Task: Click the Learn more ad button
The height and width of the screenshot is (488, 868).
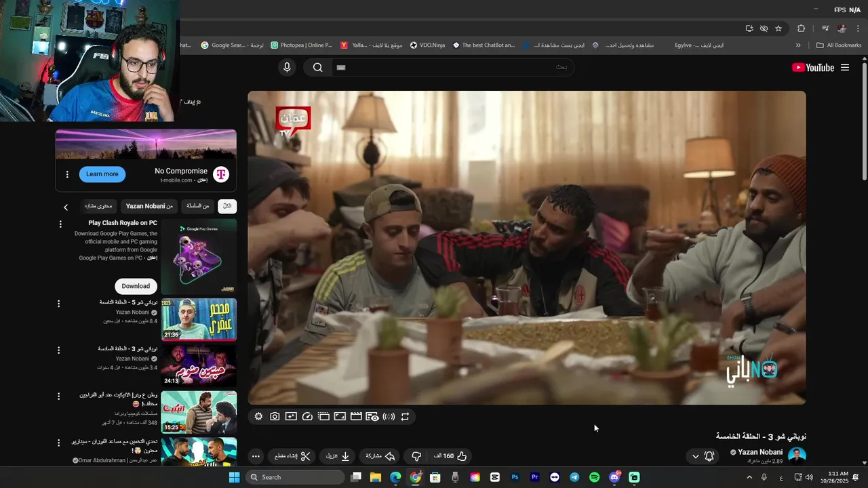Action: point(102,174)
